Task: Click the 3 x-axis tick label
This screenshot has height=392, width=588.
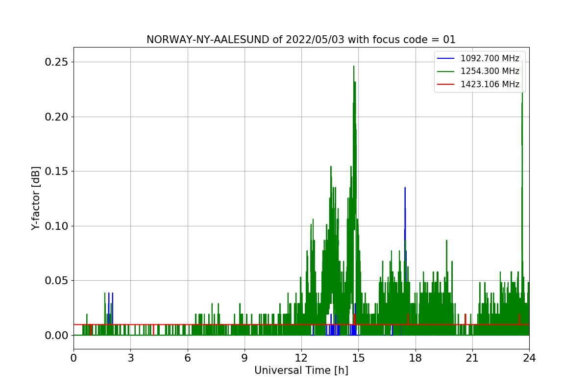Action: (130, 358)
